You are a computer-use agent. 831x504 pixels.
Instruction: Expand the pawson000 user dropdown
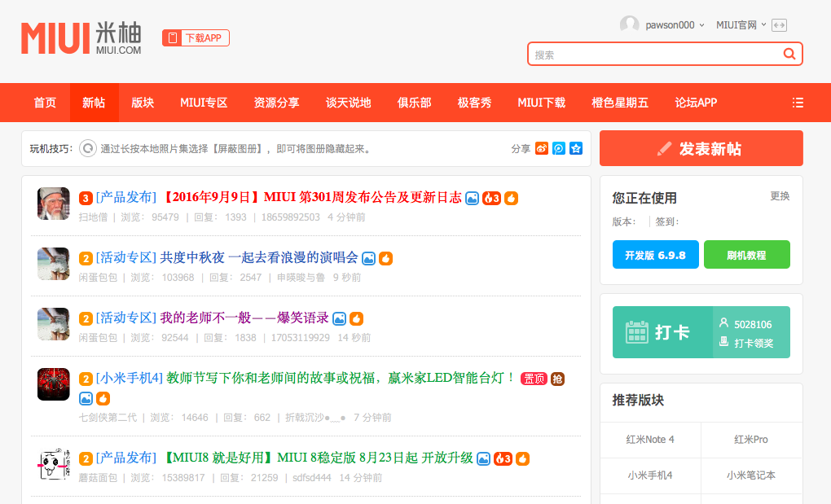coord(675,25)
